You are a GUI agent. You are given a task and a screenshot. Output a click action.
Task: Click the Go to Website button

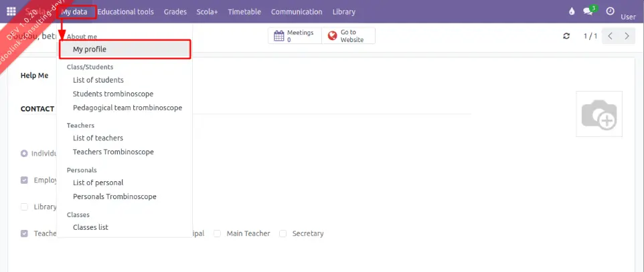coord(348,36)
